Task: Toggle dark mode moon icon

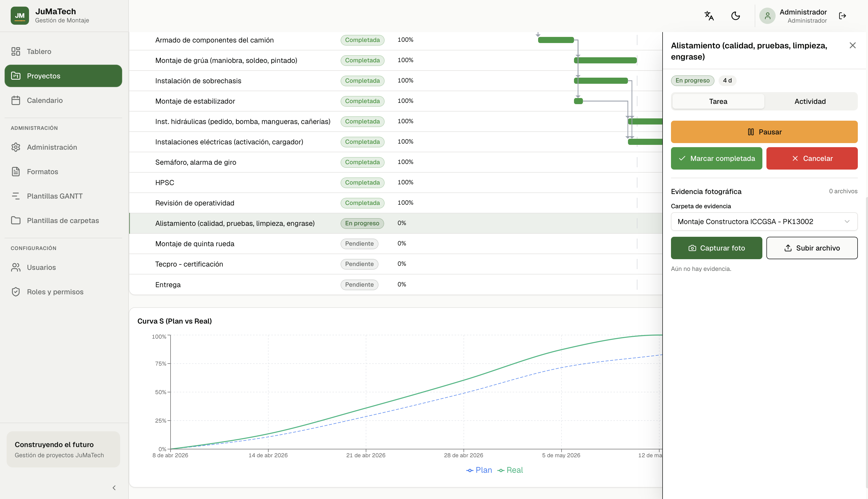Action: pos(735,16)
